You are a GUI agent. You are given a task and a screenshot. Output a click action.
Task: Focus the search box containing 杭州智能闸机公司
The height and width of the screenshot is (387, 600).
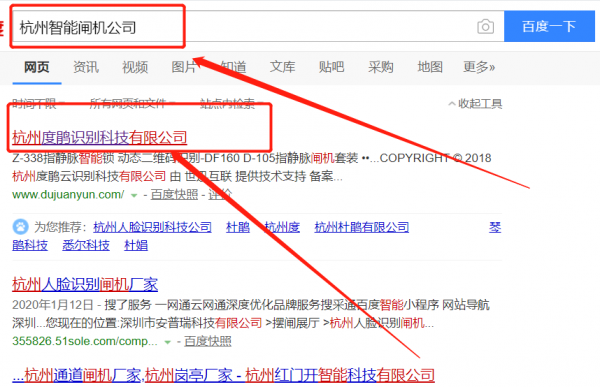(x=245, y=26)
